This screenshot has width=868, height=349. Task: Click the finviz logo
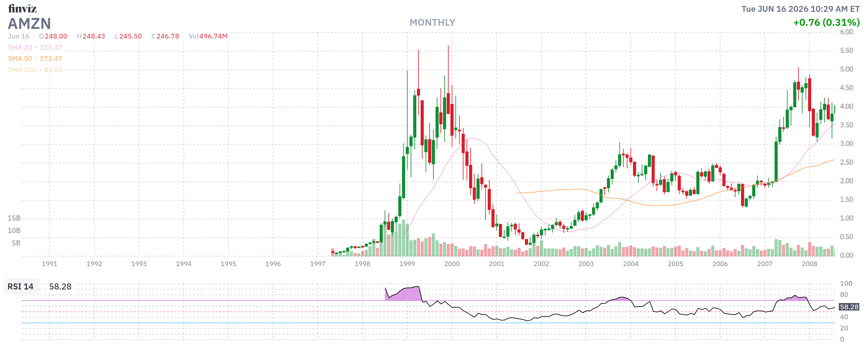[22, 8]
